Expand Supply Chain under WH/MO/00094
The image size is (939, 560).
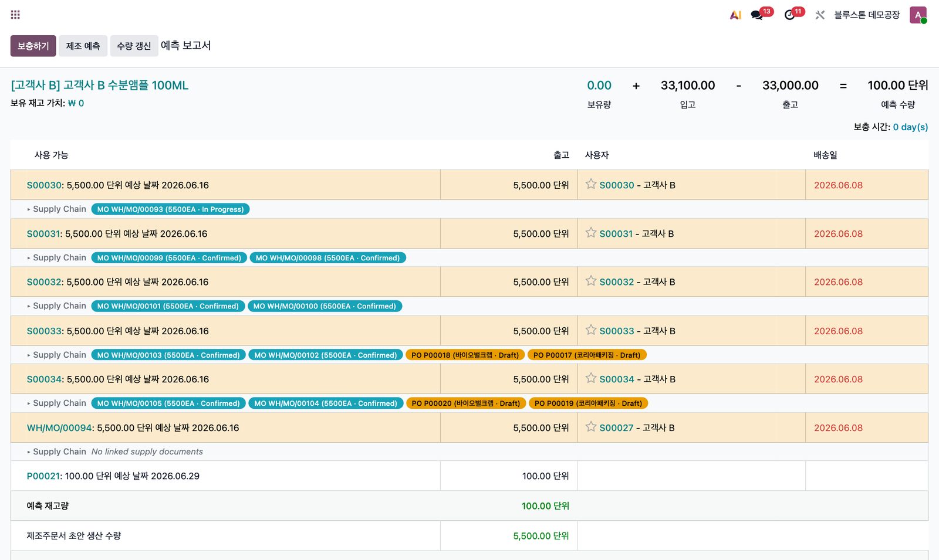[x=56, y=452]
